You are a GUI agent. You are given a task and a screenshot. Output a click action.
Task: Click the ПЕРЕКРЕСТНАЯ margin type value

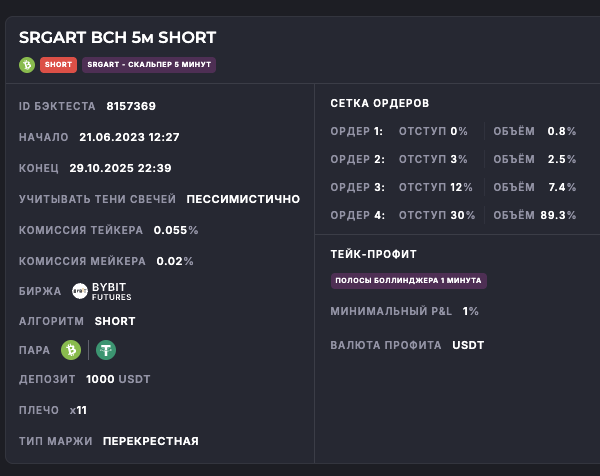(x=151, y=441)
